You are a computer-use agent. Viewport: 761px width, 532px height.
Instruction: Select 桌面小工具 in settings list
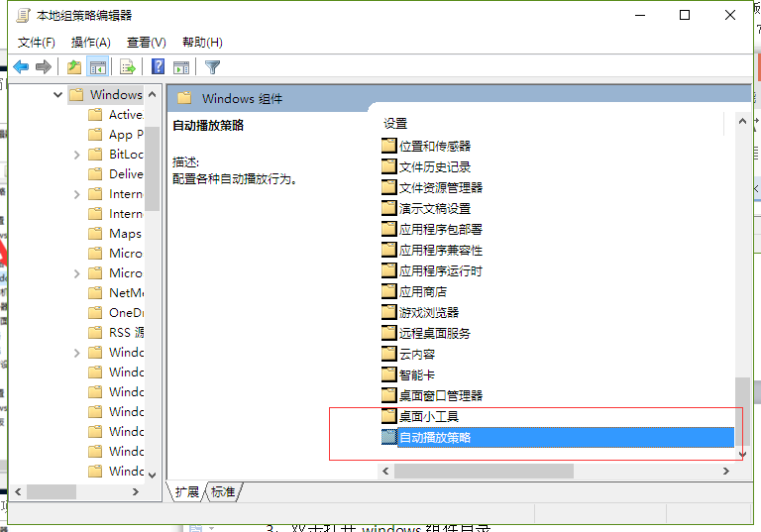pyautogui.click(x=428, y=416)
